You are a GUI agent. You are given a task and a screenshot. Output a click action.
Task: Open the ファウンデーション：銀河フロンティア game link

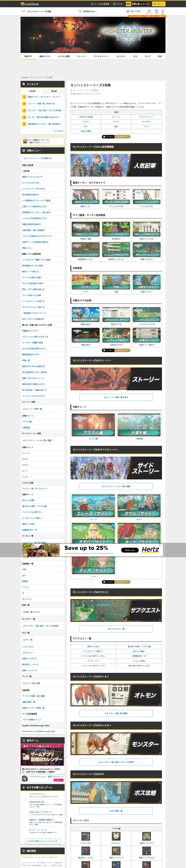click(43, 778)
